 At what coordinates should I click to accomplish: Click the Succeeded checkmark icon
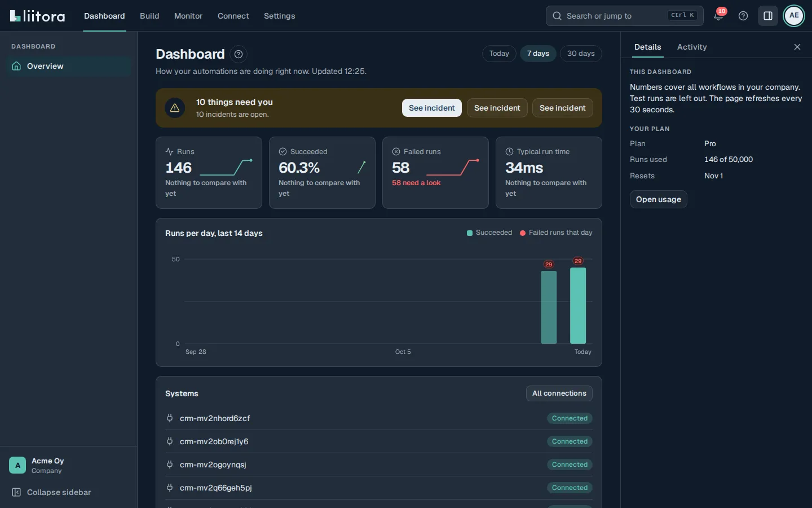point(283,152)
